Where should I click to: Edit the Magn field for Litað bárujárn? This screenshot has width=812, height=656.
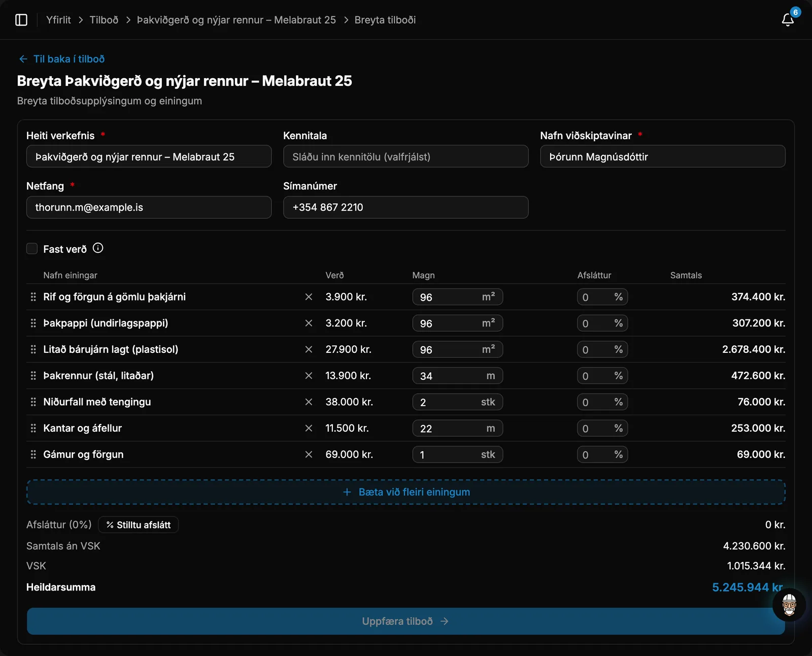[457, 349]
